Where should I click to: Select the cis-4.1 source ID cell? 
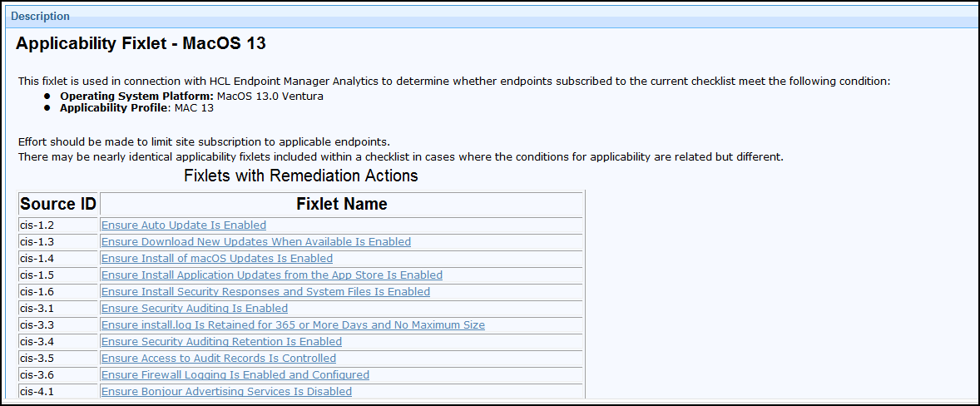pyautogui.click(x=59, y=392)
